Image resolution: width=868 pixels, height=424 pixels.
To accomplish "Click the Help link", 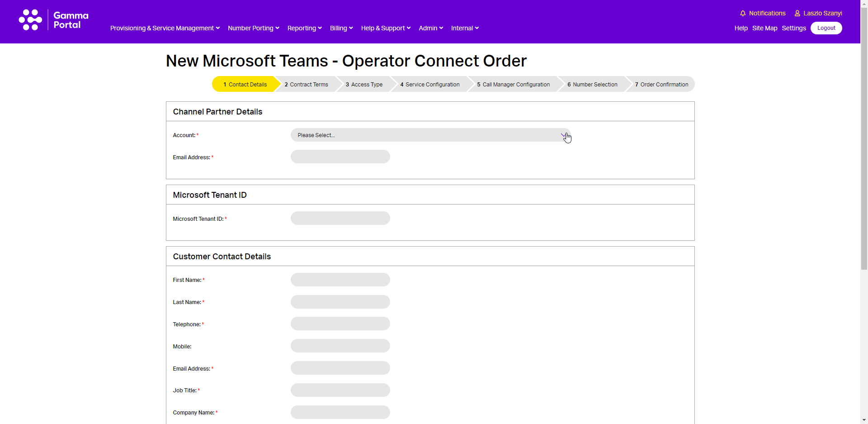I will click(x=741, y=28).
